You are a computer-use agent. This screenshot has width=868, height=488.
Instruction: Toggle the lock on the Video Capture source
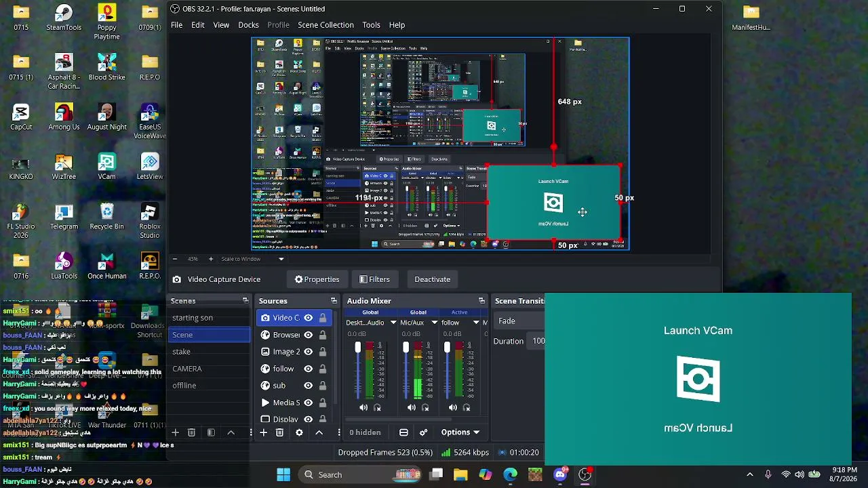[323, 318]
